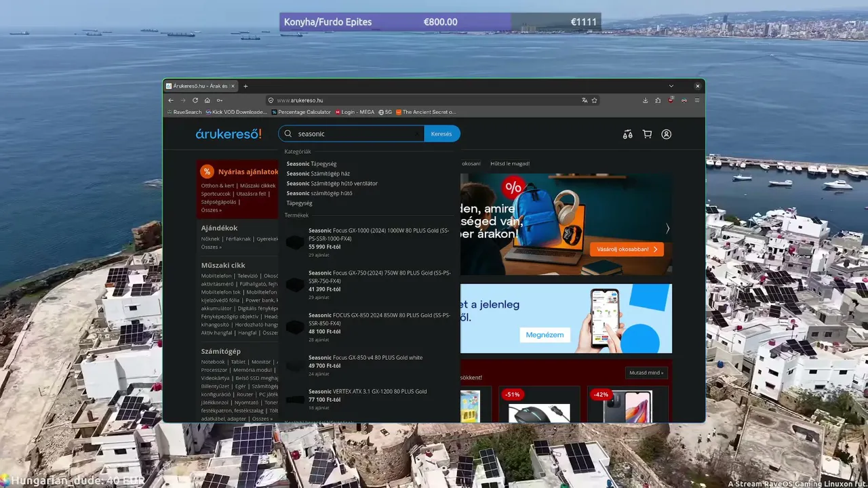
Task: Open the browser downloads icon
Action: tap(646, 100)
